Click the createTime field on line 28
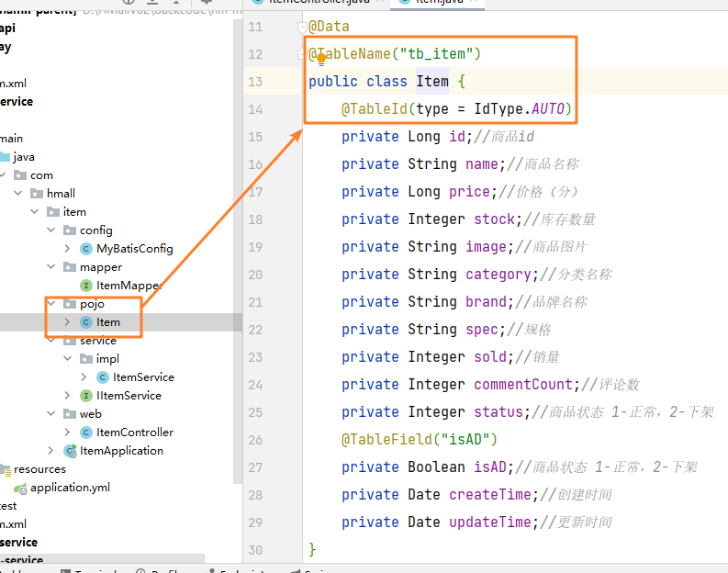 (490, 495)
